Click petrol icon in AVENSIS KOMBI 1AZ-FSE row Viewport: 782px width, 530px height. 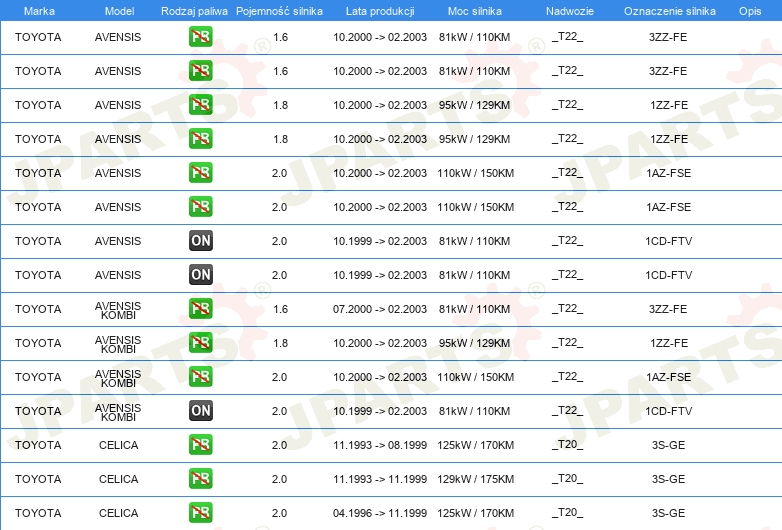[x=200, y=376]
